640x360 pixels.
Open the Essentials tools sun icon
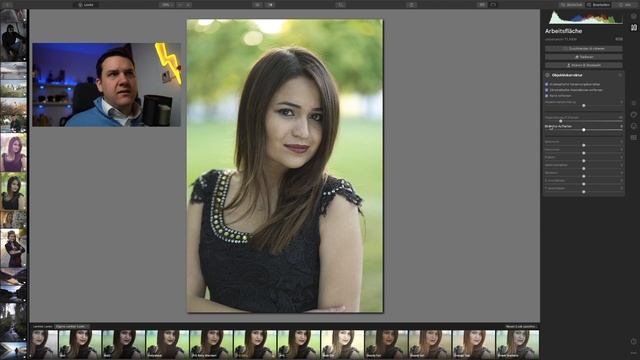[x=633, y=103]
